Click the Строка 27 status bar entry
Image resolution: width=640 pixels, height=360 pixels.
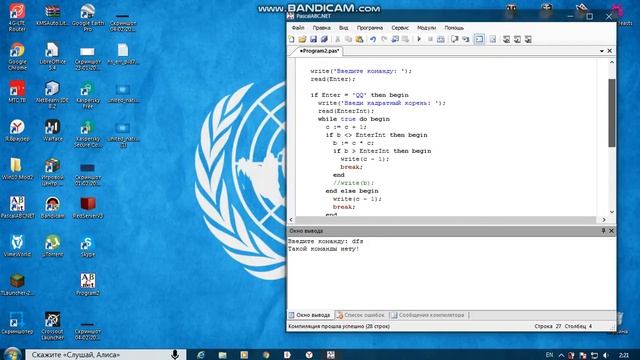pyautogui.click(x=548, y=327)
